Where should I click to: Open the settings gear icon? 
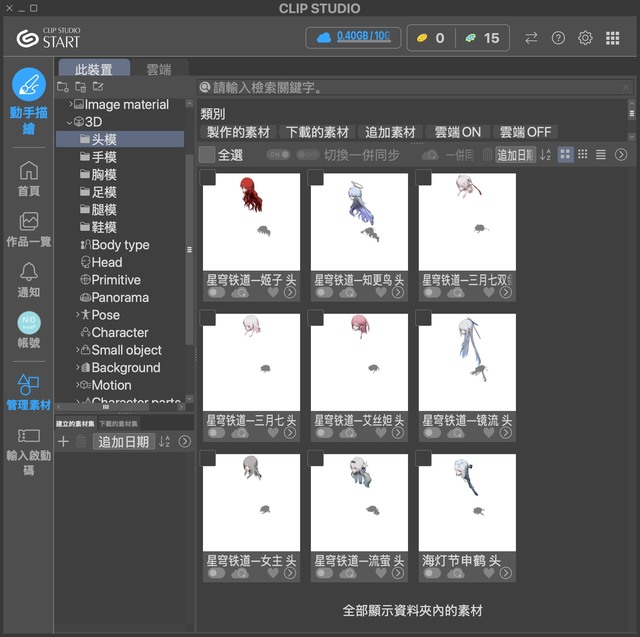tap(585, 38)
